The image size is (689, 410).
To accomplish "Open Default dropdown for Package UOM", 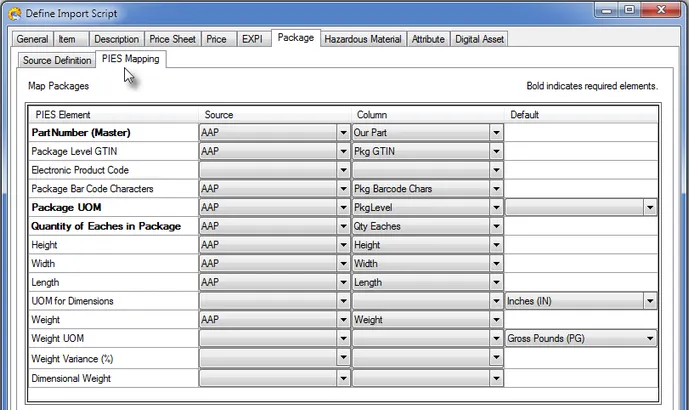I will click(649, 207).
